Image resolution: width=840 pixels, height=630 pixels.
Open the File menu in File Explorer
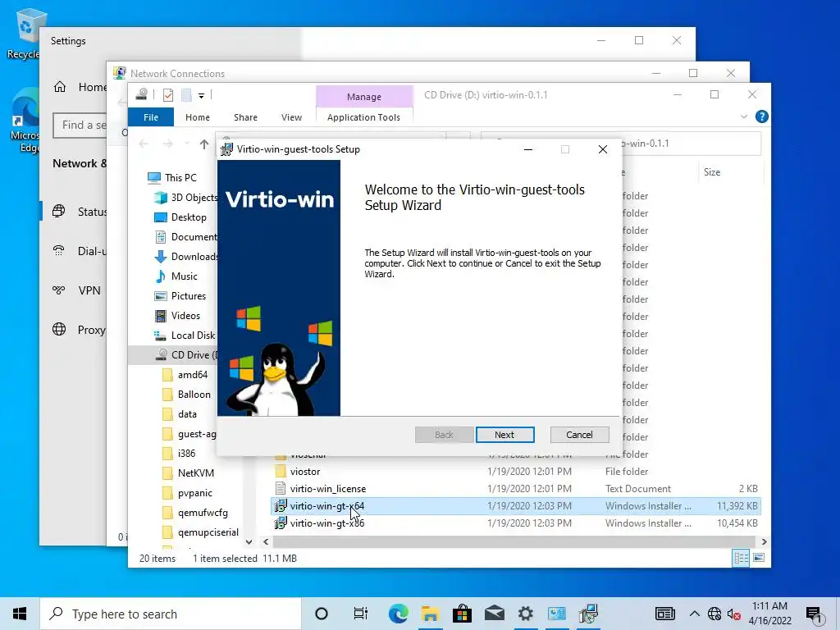[151, 117]
